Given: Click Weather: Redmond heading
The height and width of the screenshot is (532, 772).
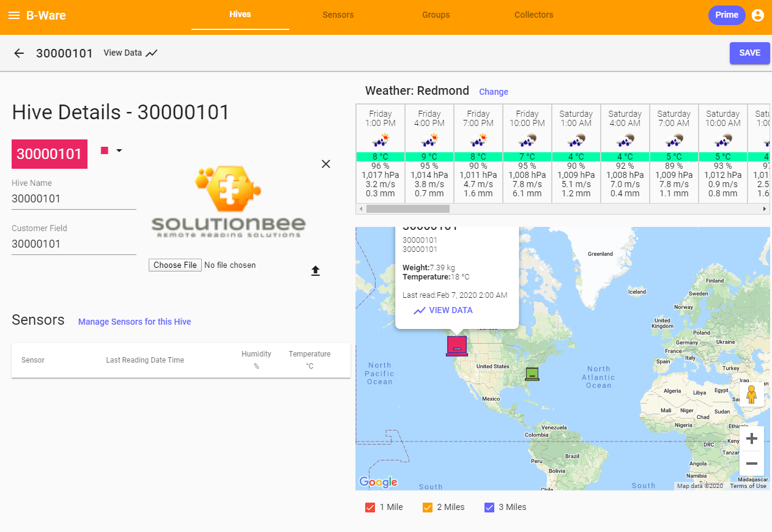Looking at the screenshot, I should pyautogui.click(x=417, y=91).
